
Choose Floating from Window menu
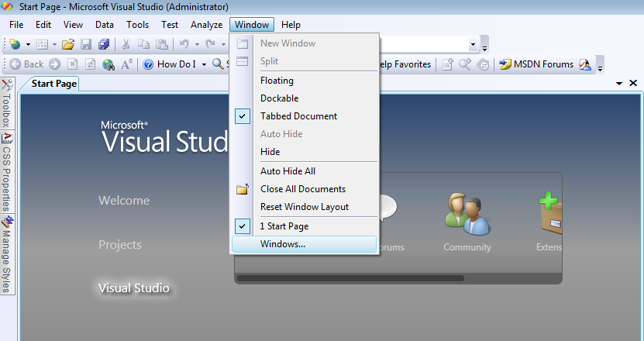click(x=305, y=81)
